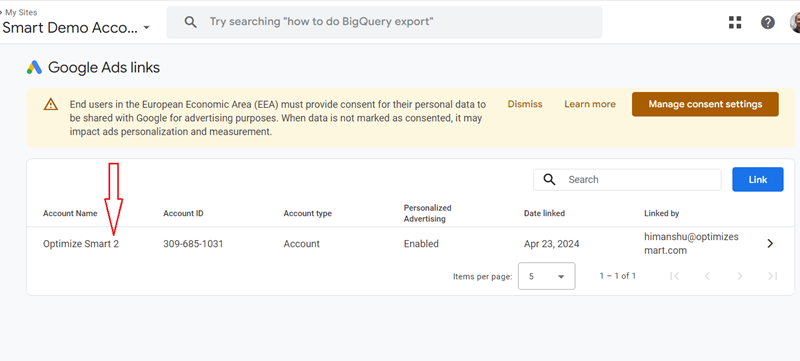The width and height of the screenshot is (800, 361).
Task: Select the Optimize Smart 2 account name
Action: click(x=81, y=244)
